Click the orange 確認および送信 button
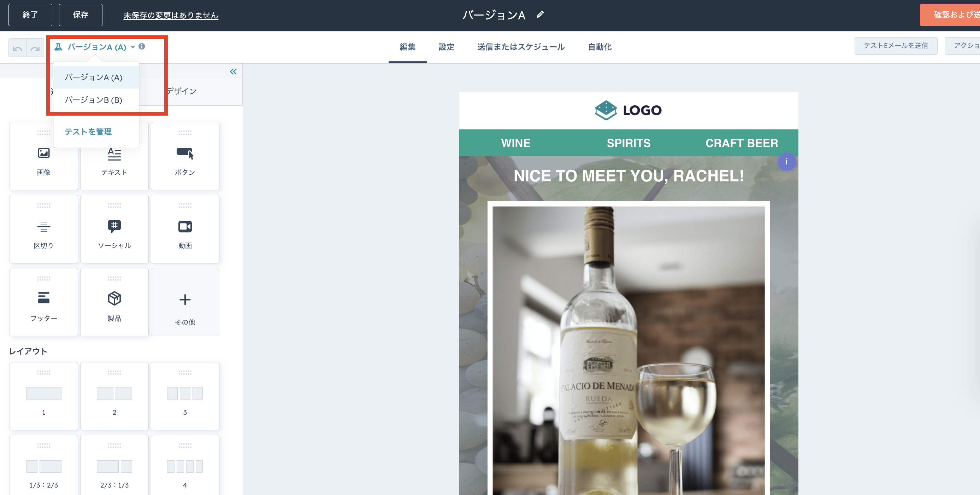 pos(950,15)
